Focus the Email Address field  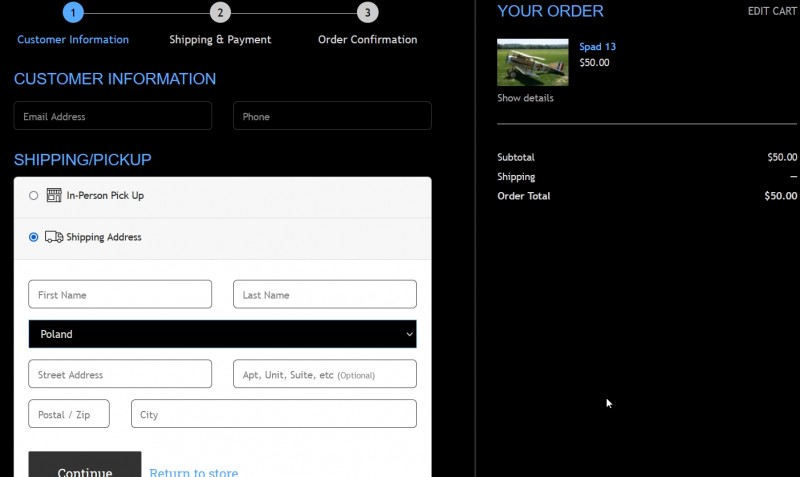[x=113, y=116]
